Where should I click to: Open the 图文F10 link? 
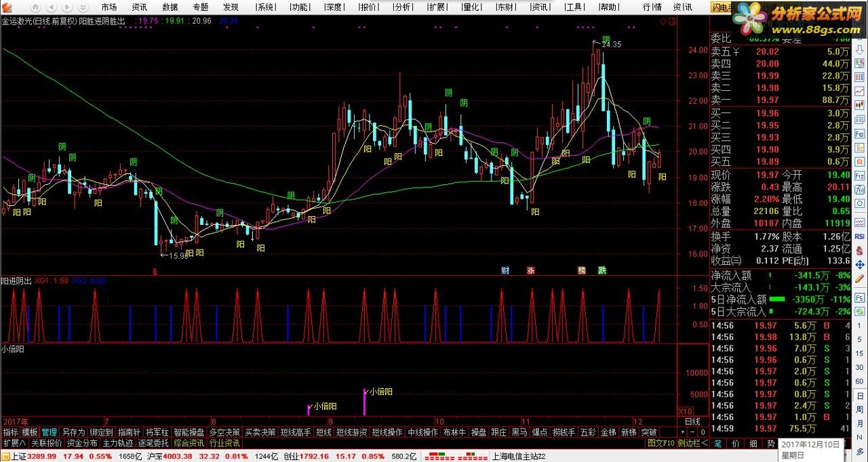click(661, 443)
